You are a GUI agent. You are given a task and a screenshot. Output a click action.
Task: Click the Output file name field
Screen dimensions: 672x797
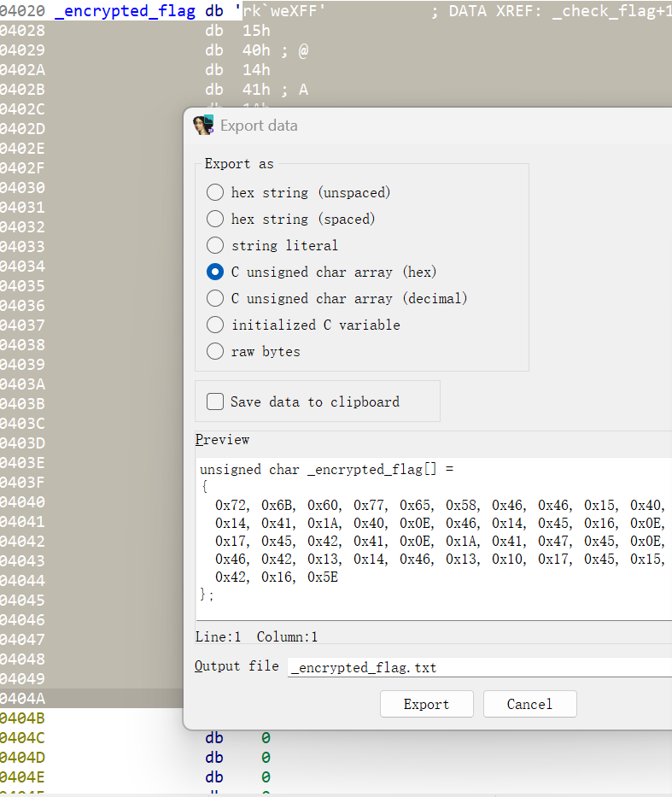coord(478,667)
